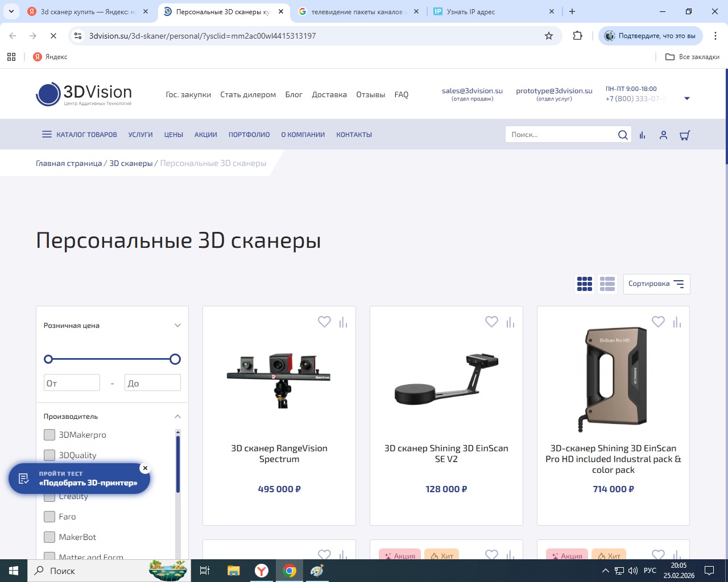Open the comparison chart icon in header

tap(642, 135)
